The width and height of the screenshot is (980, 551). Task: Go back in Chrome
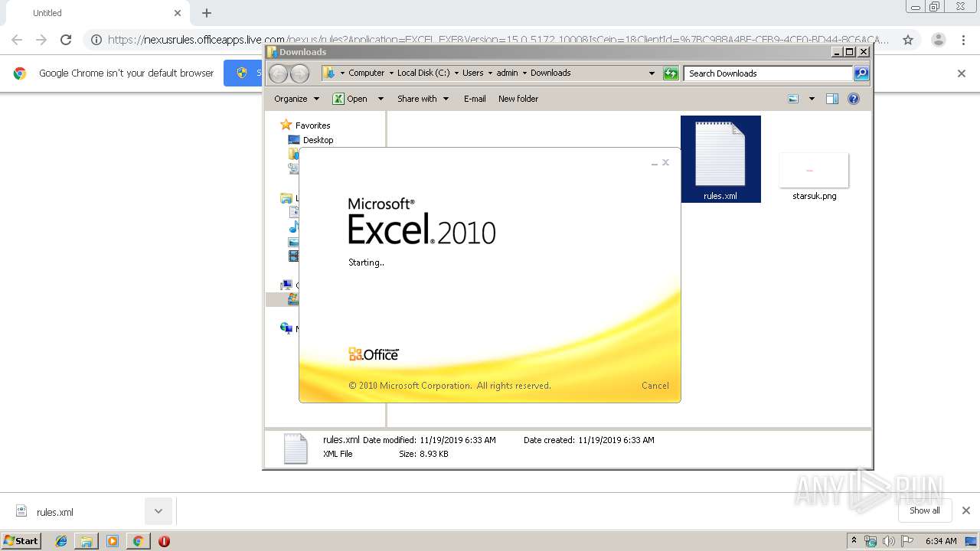click(x=17, y=40)
